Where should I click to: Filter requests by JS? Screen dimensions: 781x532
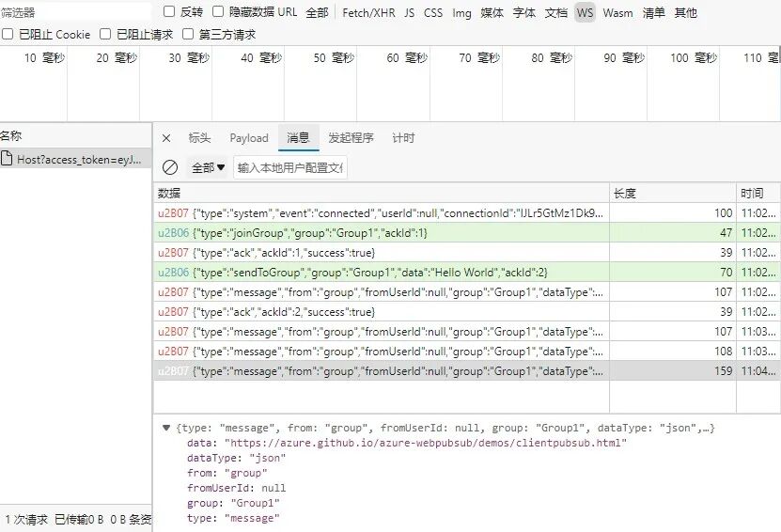(x=409, y=12)
